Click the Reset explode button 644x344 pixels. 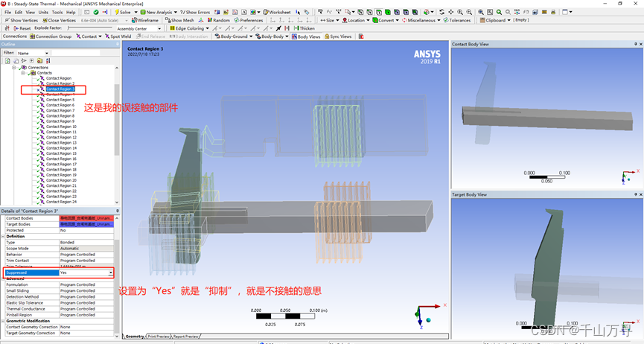coord(22,28)
